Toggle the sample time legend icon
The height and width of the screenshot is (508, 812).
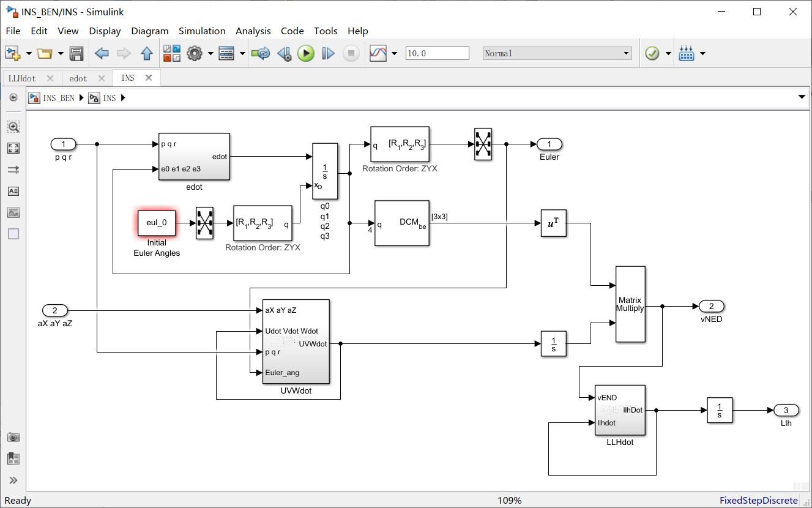tap(13, 170)
